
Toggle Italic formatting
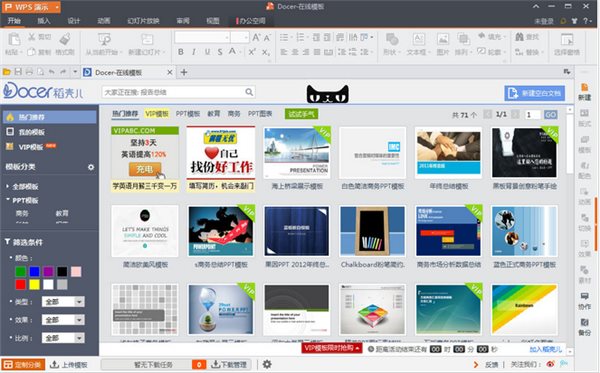[194, 52]
